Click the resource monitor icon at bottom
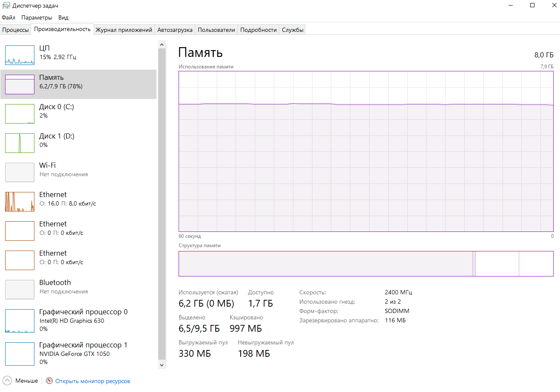The image size is (560, 392). point(49,381)
